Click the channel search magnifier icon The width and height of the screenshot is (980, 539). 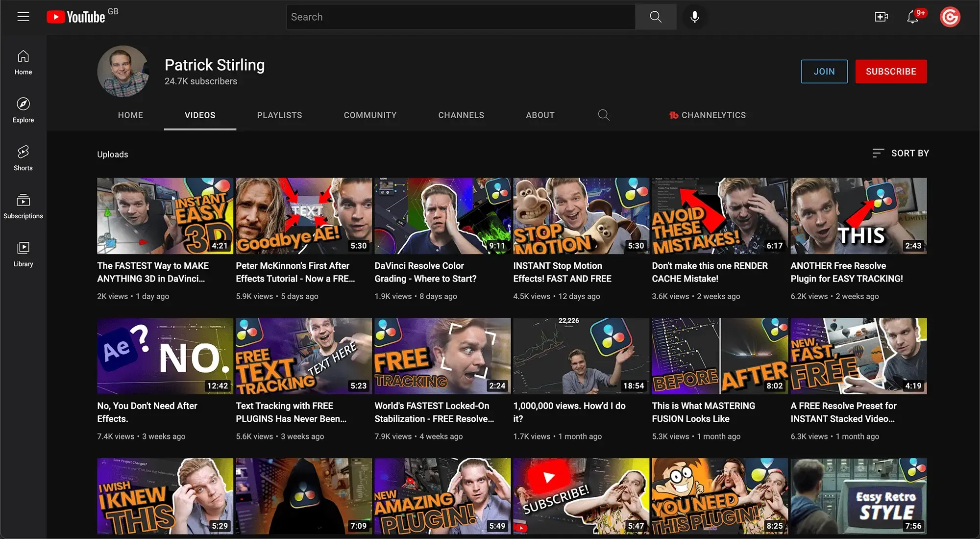point(604,115)
